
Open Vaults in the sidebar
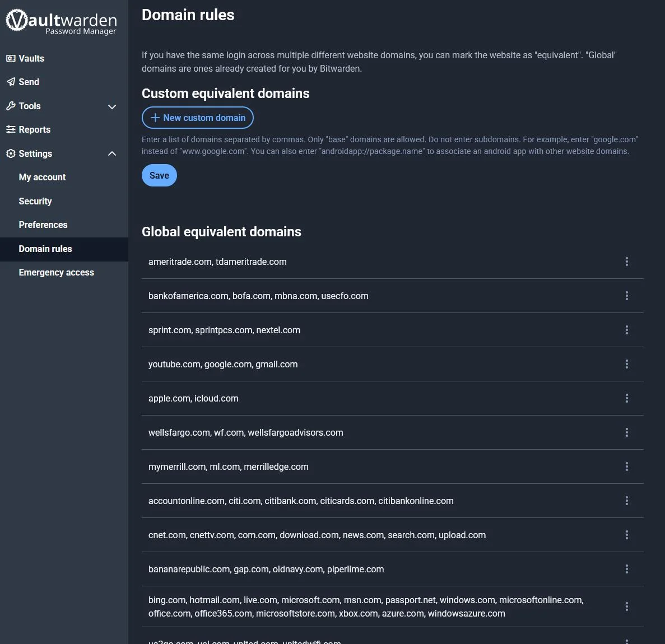tap(31, 58)
